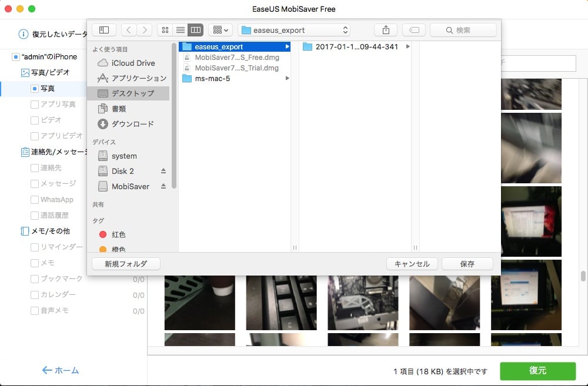Image resolution: width=588 pixels, height=386 pixels.
Task: Eject the MobiSaver volume
Action: coord(163,186)
